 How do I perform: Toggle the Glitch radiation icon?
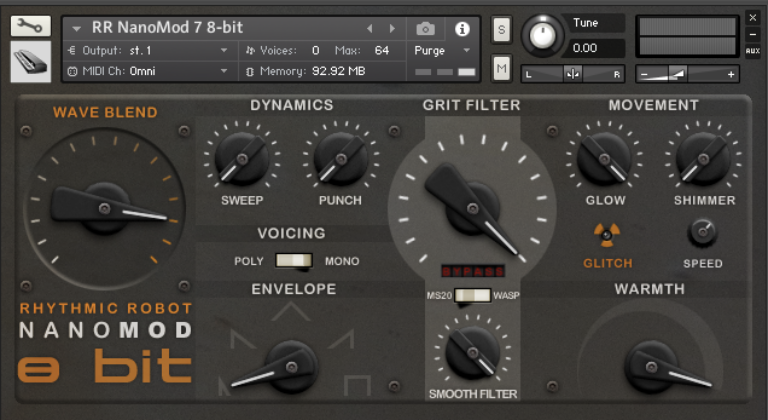click(607, 235)
